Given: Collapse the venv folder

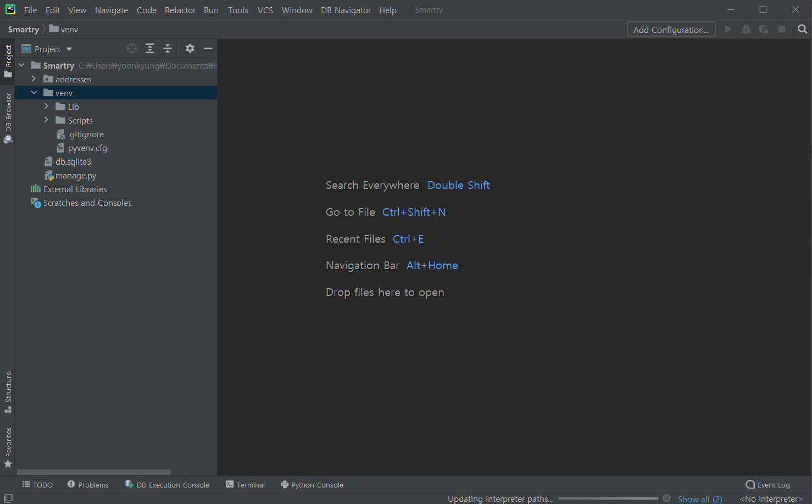Looking at the screenshot, I should (x=34, y=92).
